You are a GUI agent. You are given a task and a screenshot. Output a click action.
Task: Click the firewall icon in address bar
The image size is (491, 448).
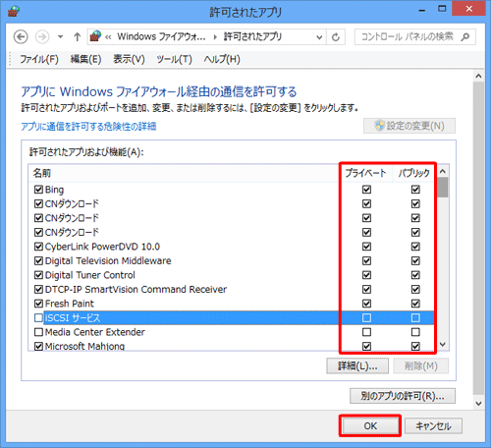(95, 36)
